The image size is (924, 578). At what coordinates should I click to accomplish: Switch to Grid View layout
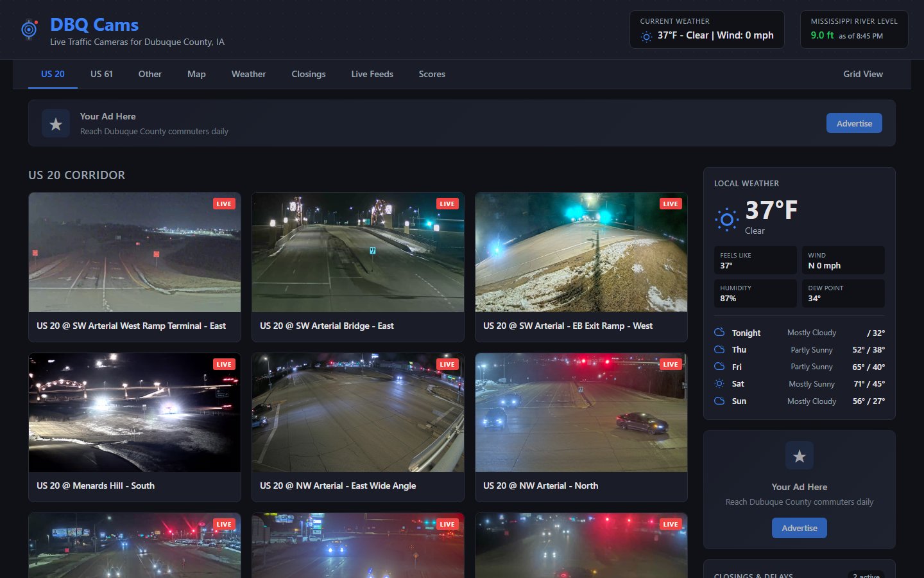(862, 74)
